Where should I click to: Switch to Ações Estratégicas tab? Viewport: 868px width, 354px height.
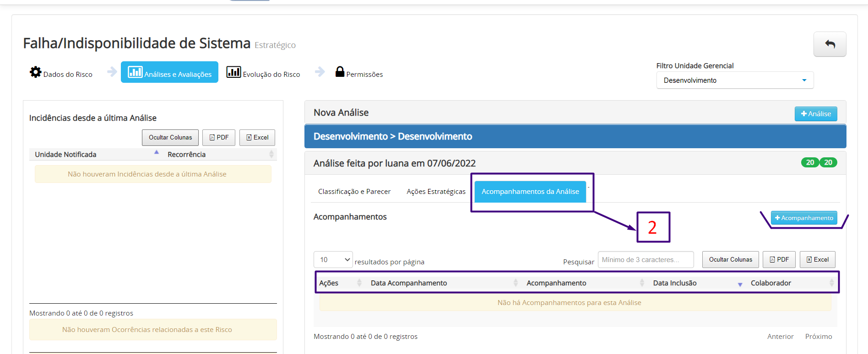(436, 192)
